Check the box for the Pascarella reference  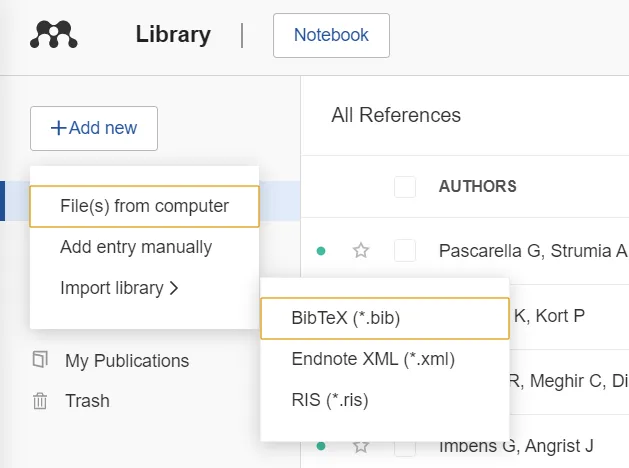404,251
